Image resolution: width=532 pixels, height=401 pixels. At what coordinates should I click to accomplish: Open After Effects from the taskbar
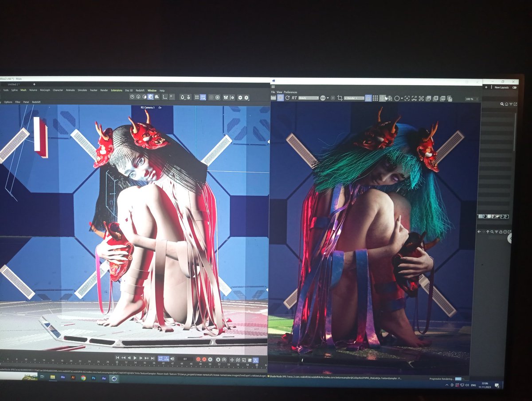104,378
